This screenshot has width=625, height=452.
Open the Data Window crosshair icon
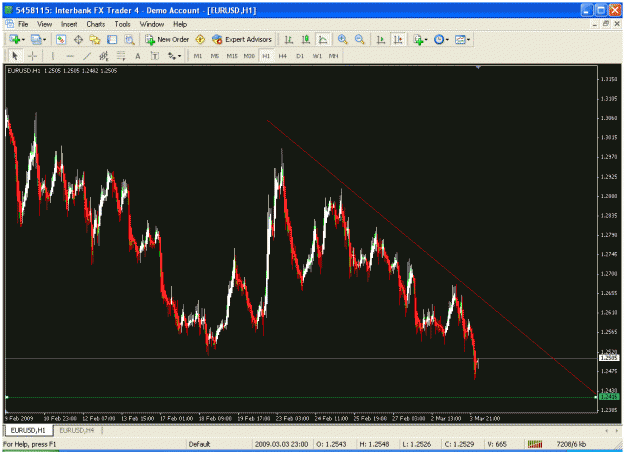(78, 39)
